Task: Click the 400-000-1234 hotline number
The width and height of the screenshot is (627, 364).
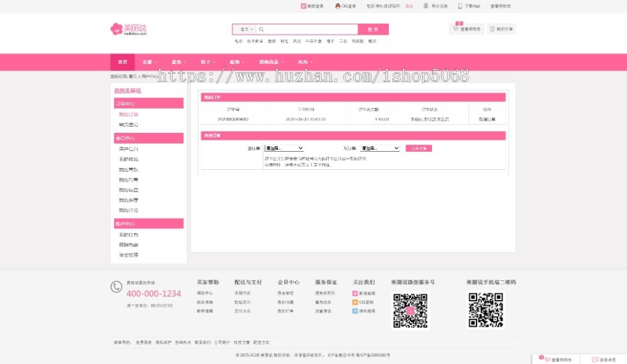Action: pos(153,294)
